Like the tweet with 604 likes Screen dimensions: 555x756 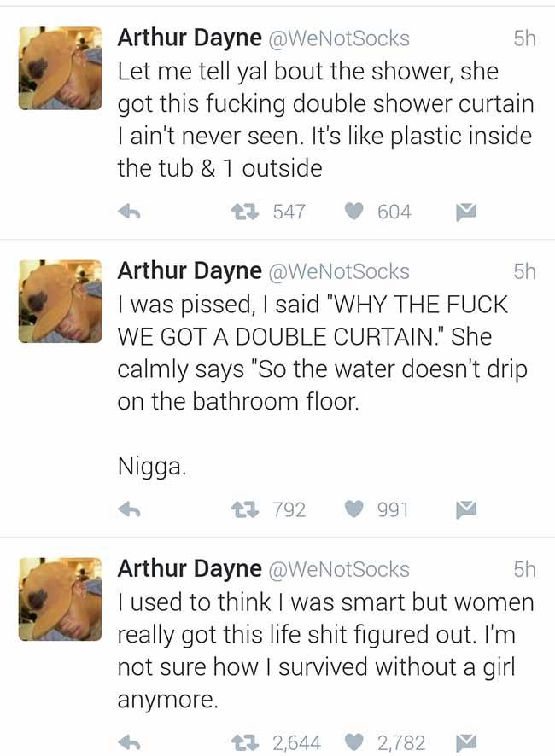(x=353, y=211)
